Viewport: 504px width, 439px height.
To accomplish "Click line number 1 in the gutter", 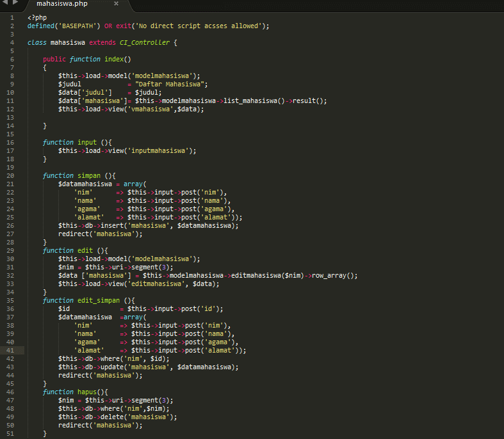I will coord(12,17).
